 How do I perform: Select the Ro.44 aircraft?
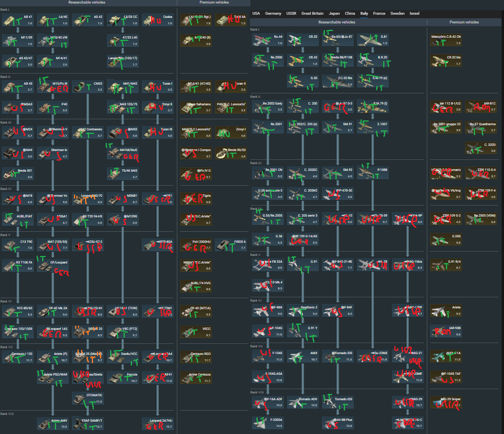(x=268, y=40)
